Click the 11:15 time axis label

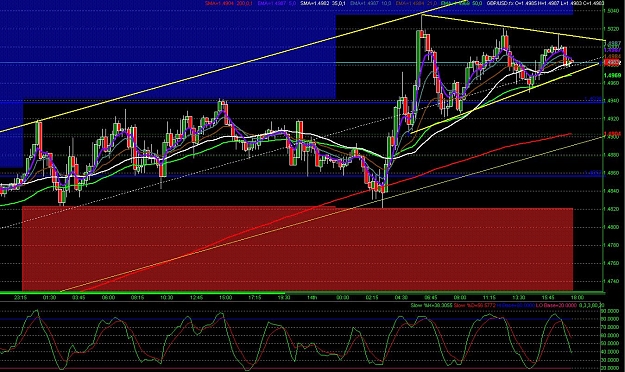click(x=489, y=297)
